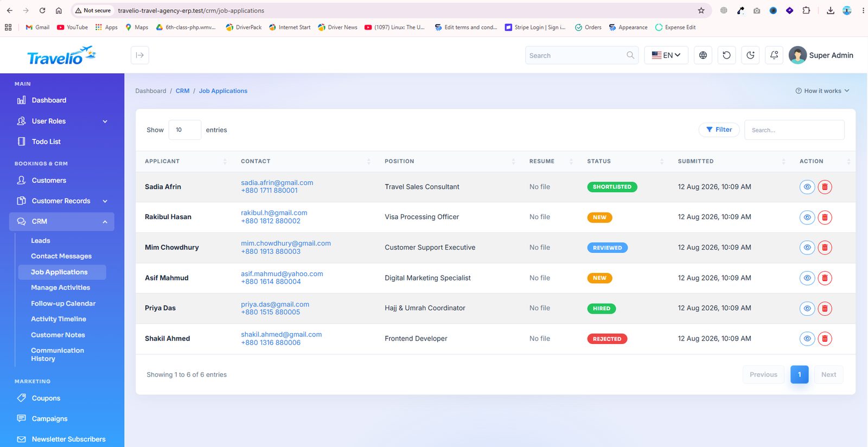Change the show entries count field
Image resolution: width=868 pixels, height=447 pixels.
[185, 130]
